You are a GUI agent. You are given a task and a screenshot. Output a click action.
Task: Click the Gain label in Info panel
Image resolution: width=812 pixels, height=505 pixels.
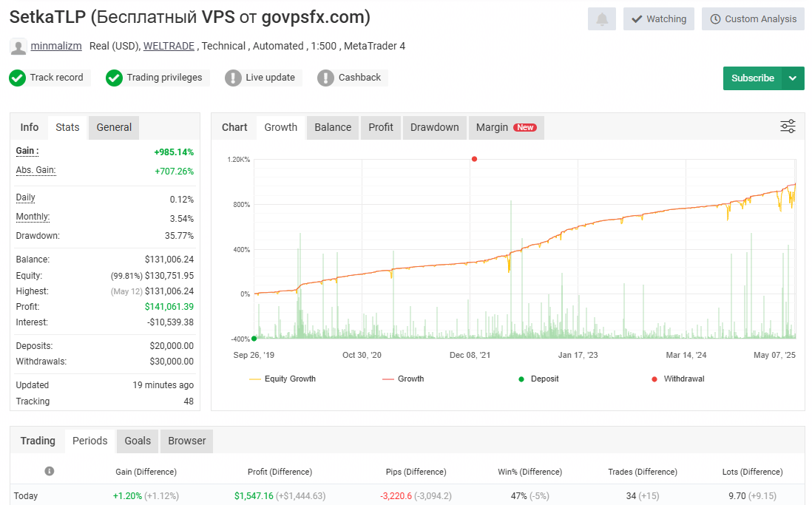point(27,151)
